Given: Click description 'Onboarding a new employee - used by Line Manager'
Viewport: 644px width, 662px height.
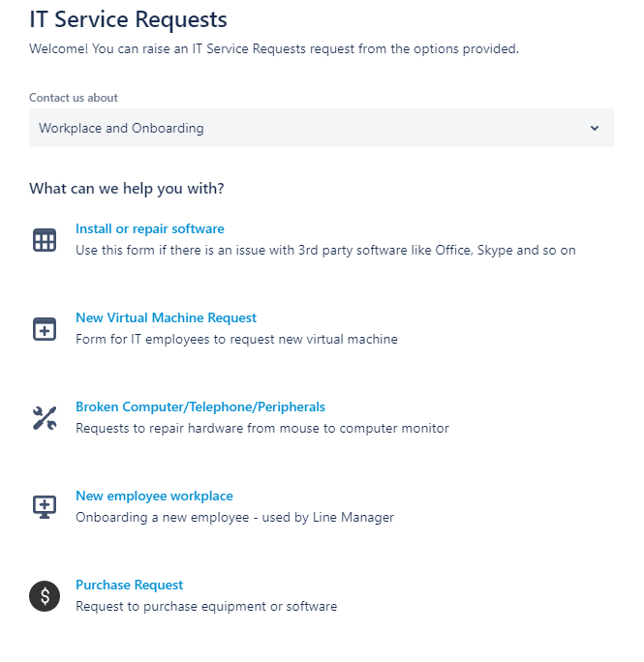Looking at the screenshot, I should [x=234, y=518].
